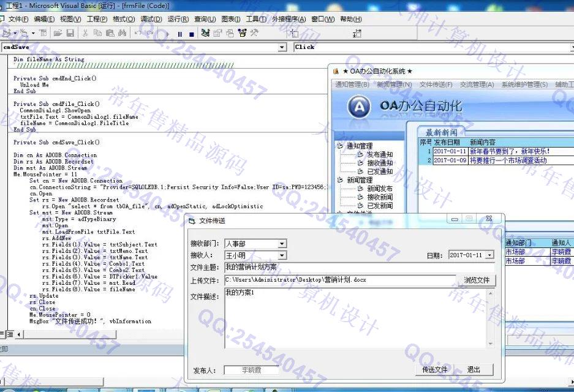
Task: Click the Find binoculars toolbar icon
Action: click(x=121, y=33)
